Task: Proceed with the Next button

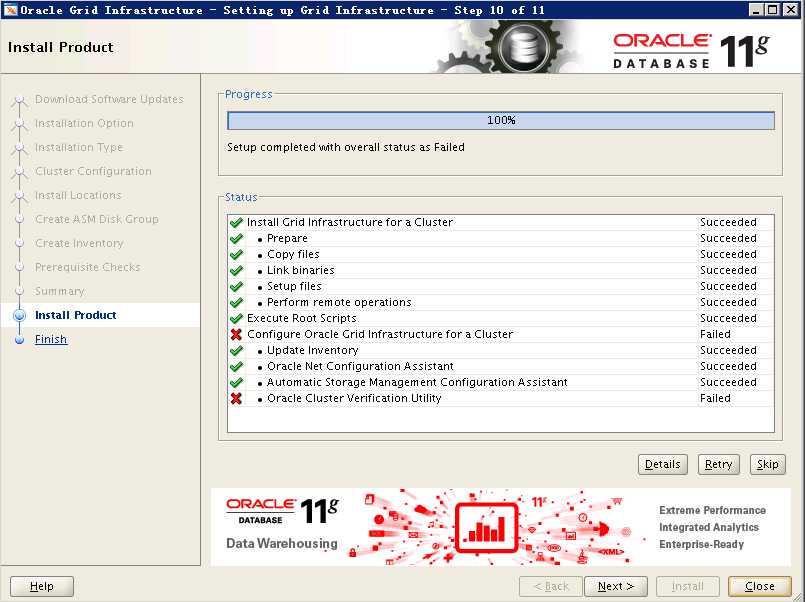Action: [x=616, y=586]
